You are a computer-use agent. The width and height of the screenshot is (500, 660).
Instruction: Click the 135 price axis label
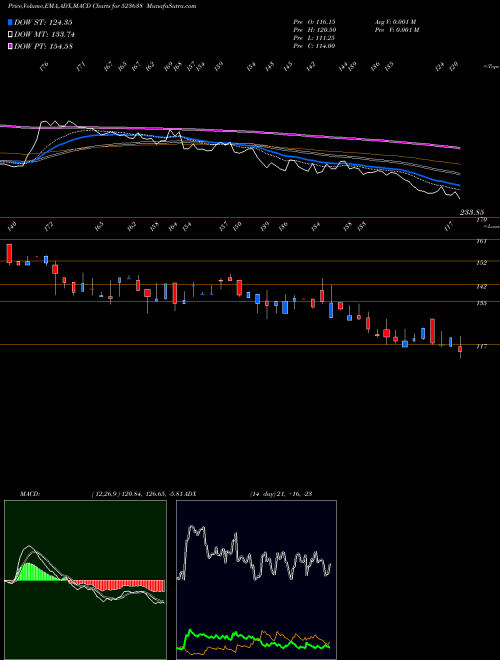(x=481, y=303)
